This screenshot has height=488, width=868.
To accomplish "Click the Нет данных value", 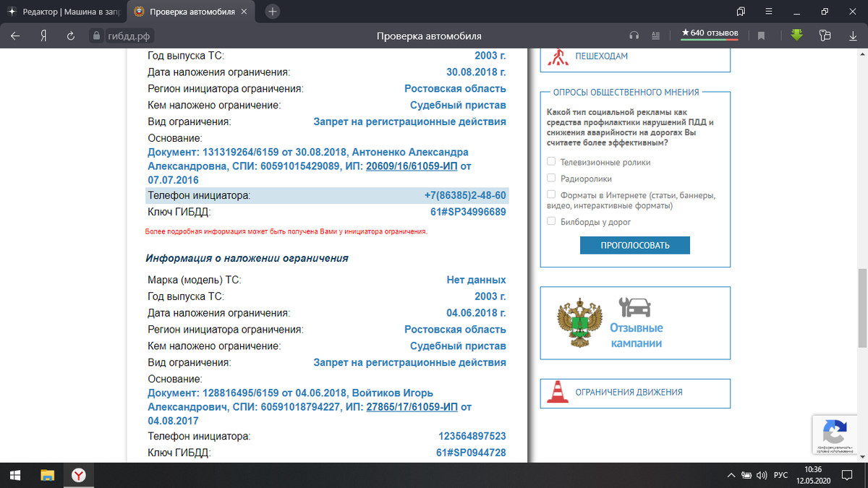I will point(476,280).
